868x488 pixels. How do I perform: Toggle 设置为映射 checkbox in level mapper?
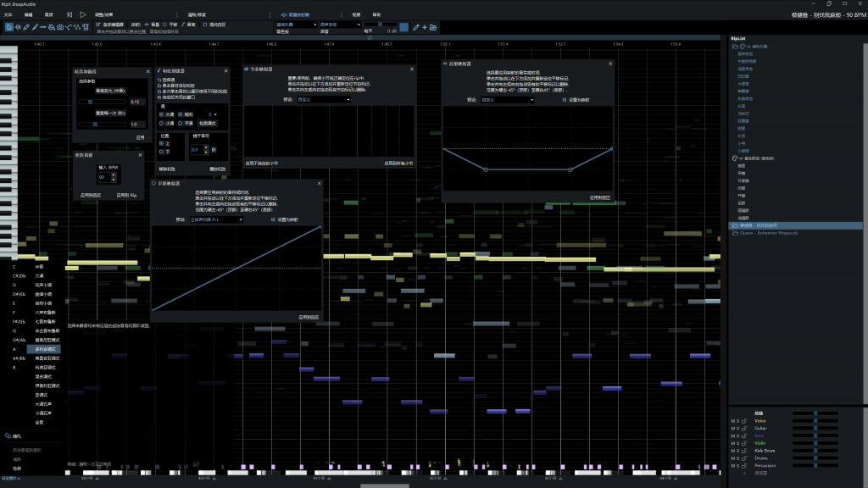click(x=564, y=100)
